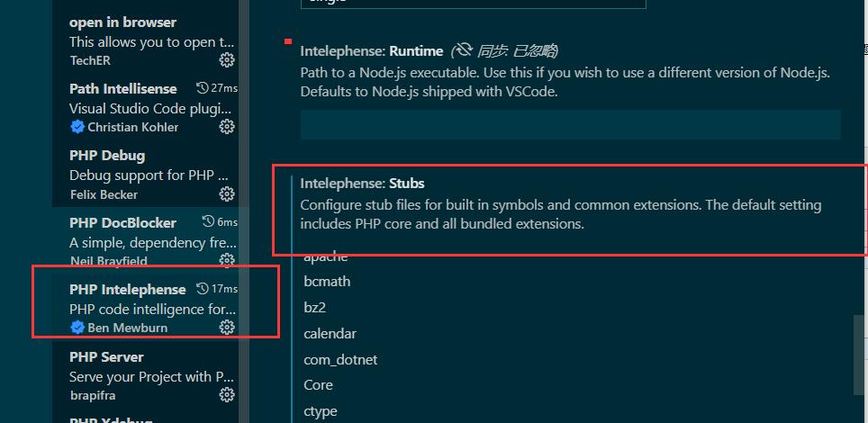Screen dimensions: 868x423
Task: Click PHP Intelephense manage gear icon
Action: [227, 328]
